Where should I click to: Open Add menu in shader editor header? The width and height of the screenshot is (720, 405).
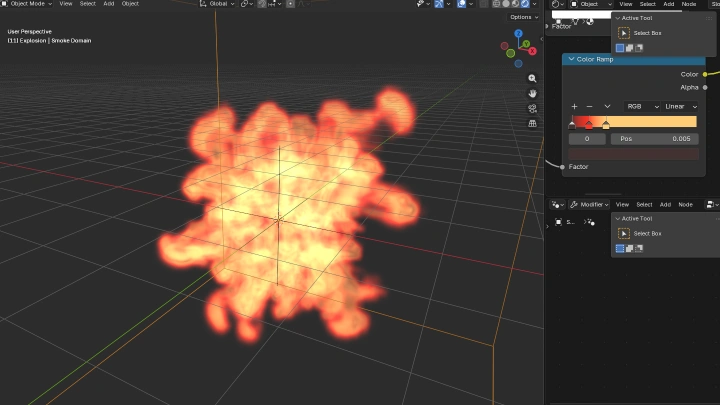pos(669,4)
